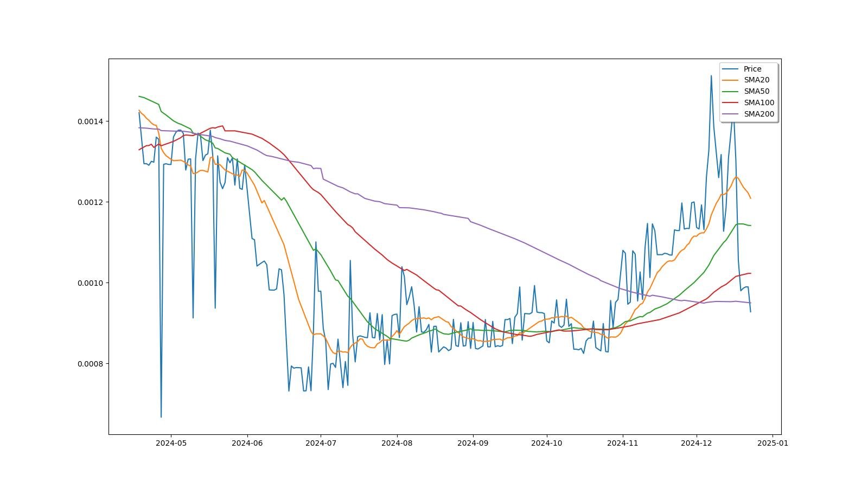The height and width of the screenshot is (488, 868).
Task: Click the blue Price line swatch in legend
Action: [x=731, y=69]
